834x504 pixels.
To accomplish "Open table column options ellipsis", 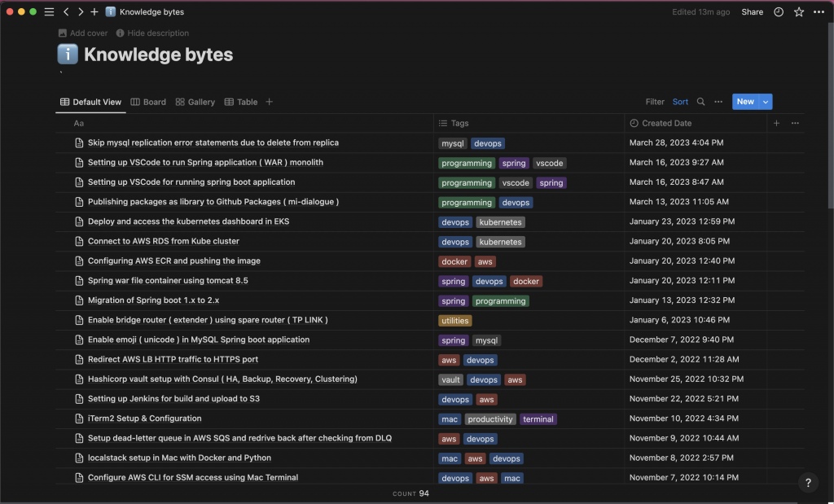I will [x=795, y=123].
